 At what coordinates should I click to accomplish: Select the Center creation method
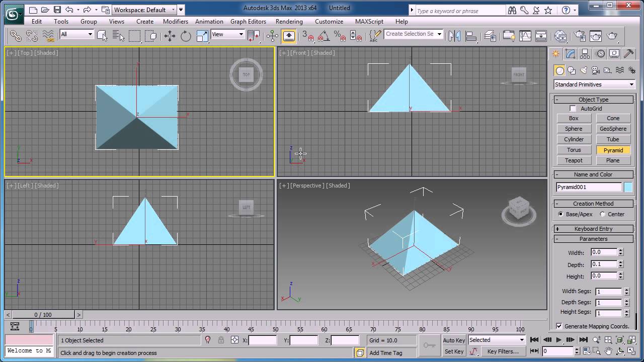tap(603, 214)
